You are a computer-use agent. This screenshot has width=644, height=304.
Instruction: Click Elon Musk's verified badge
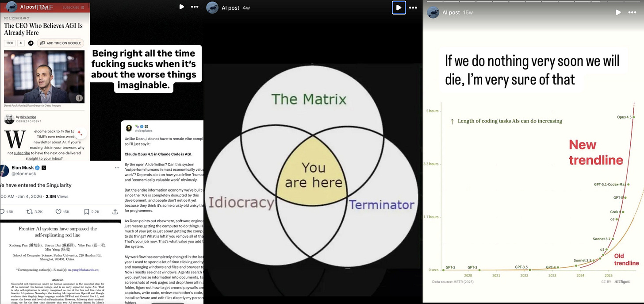[x=38, y=168]
